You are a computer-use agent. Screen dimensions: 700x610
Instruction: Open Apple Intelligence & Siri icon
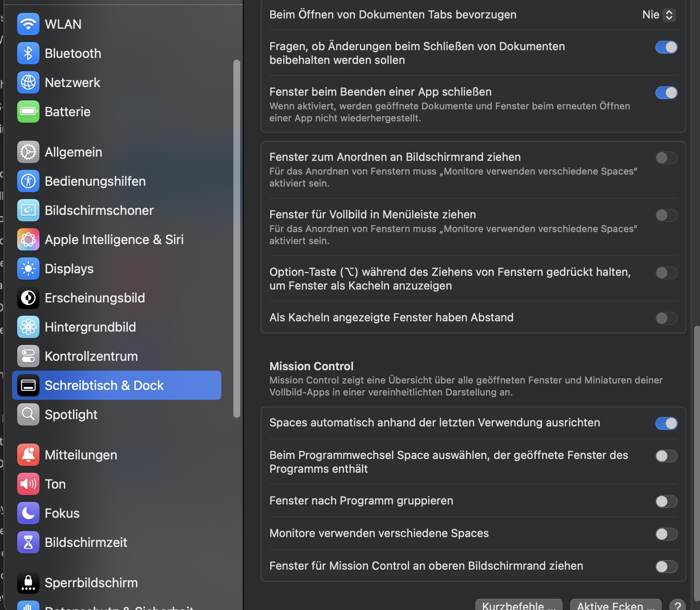[28, 239]
